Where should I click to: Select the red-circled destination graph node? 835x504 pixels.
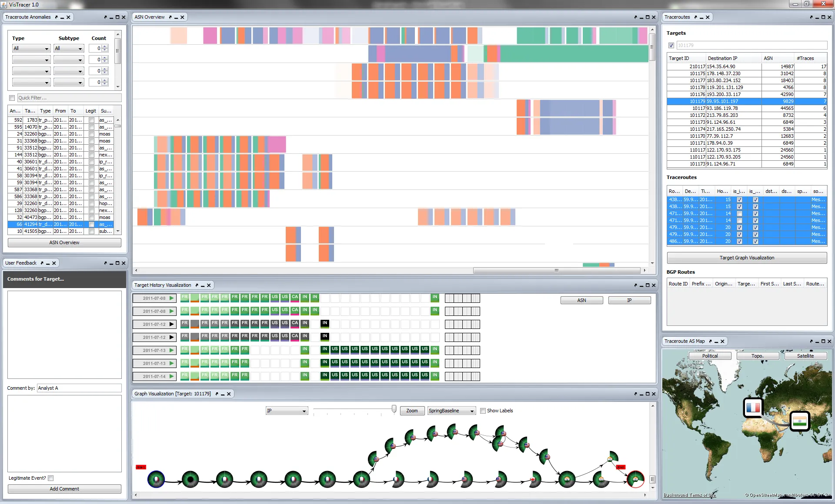coord(635,479)
